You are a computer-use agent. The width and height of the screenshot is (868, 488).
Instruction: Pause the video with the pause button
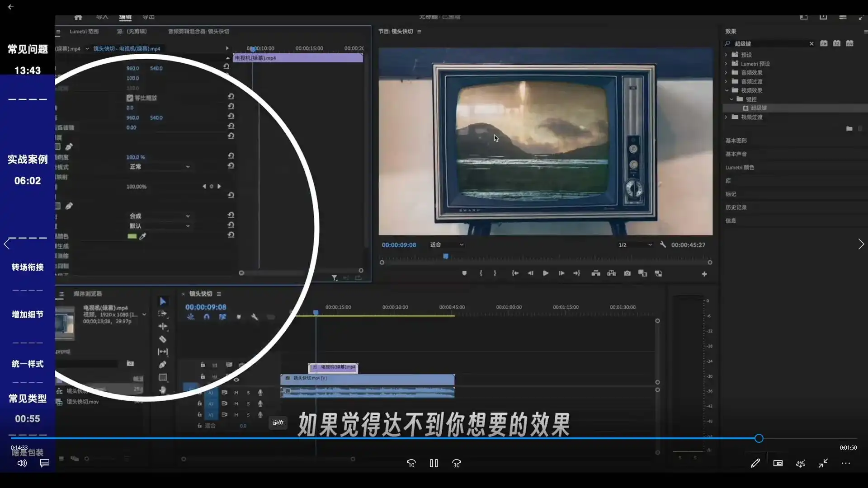(x=434, y=463)
